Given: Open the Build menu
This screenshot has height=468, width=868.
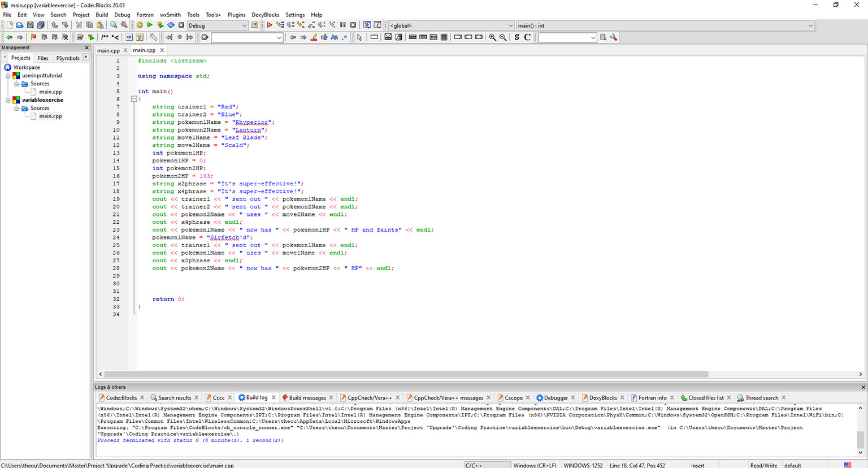Looking at the screenshot, I should (x=102, y=15).
